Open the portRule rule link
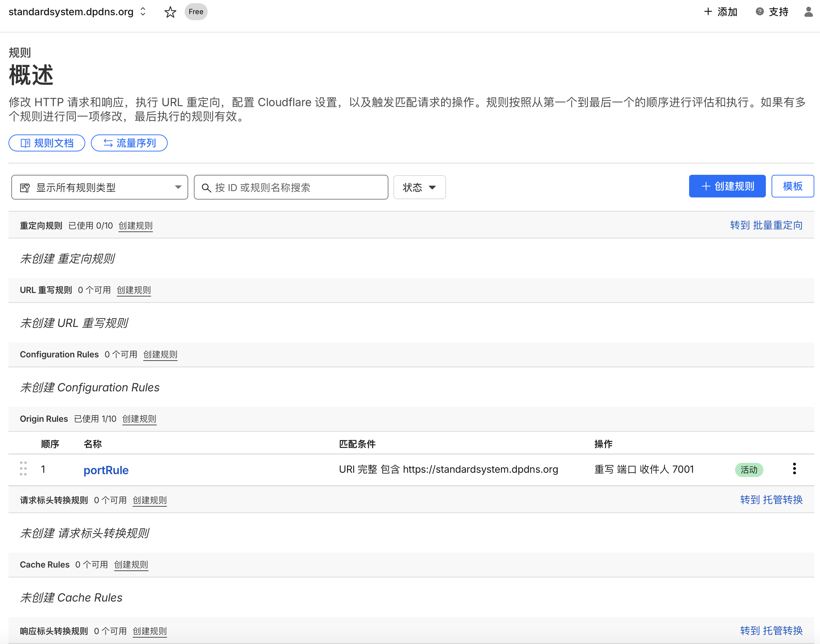Image resolution: width=820 pixels, height=644 pixels. (106, 470)
